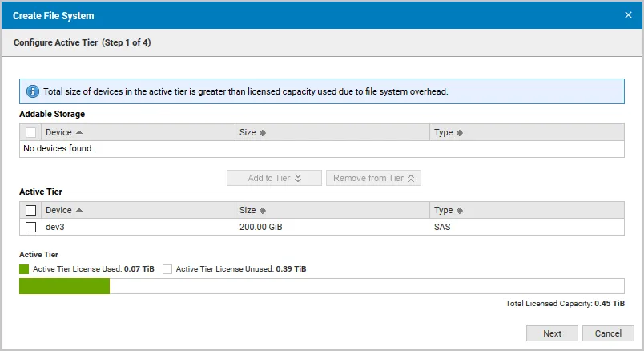Click the Remove from Tier button
644x351 pixels.
click(x=373, y=178)
